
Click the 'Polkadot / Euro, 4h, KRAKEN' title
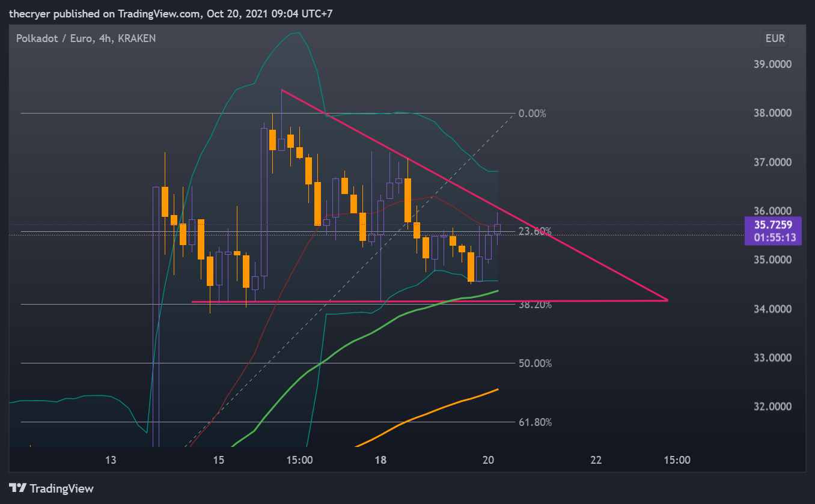86,38
